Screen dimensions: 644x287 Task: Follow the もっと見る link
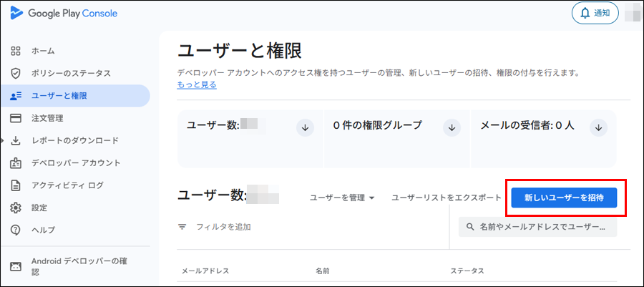[197, 85]
